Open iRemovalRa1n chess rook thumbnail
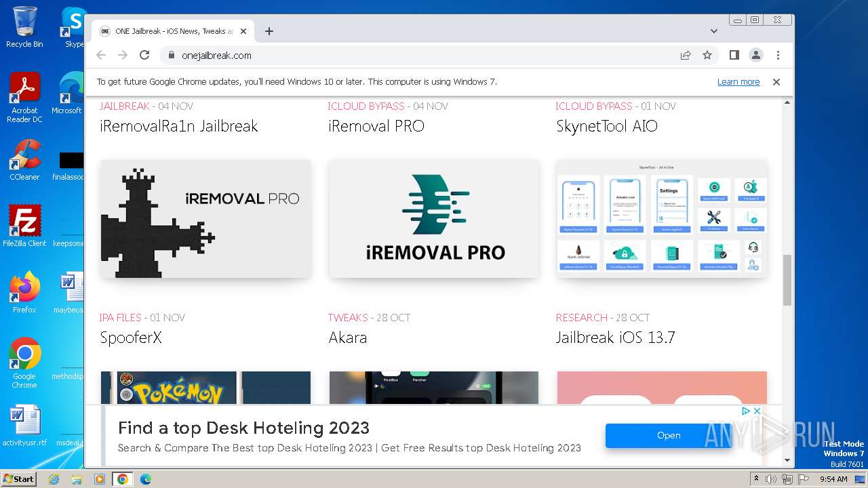The image size is (868, 488). (x=205, y=219)
